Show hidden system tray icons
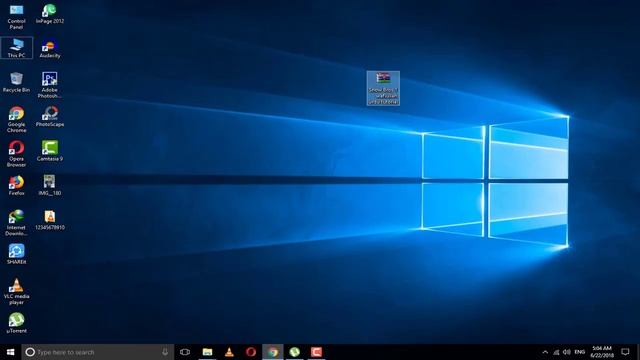Image resolution: width=640 pixels, height=360 pixels. (545, 352)
